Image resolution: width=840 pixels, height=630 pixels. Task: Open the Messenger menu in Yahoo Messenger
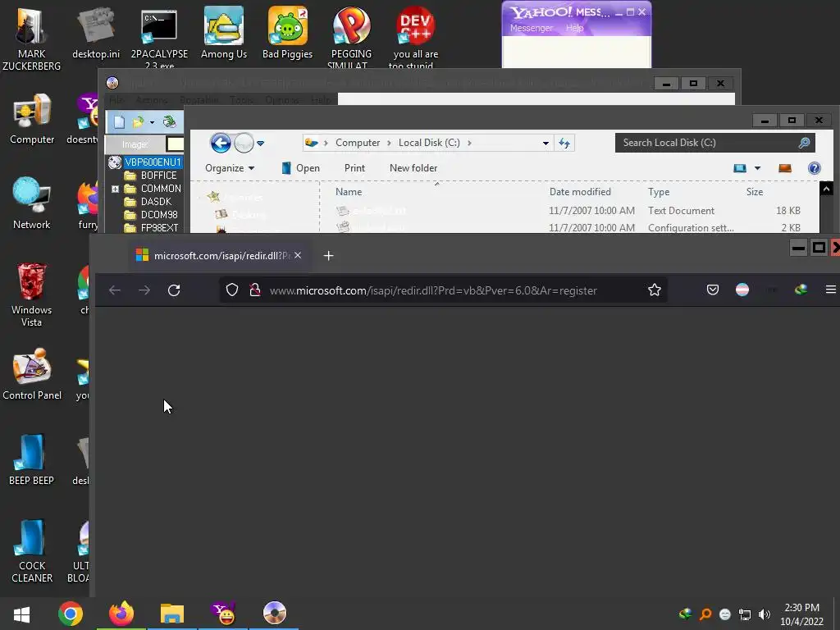tap(531, 28)
